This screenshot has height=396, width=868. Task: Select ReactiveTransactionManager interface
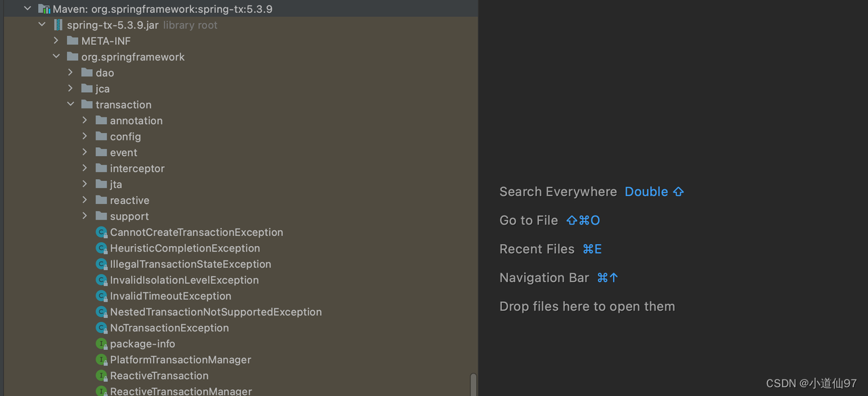181,391
